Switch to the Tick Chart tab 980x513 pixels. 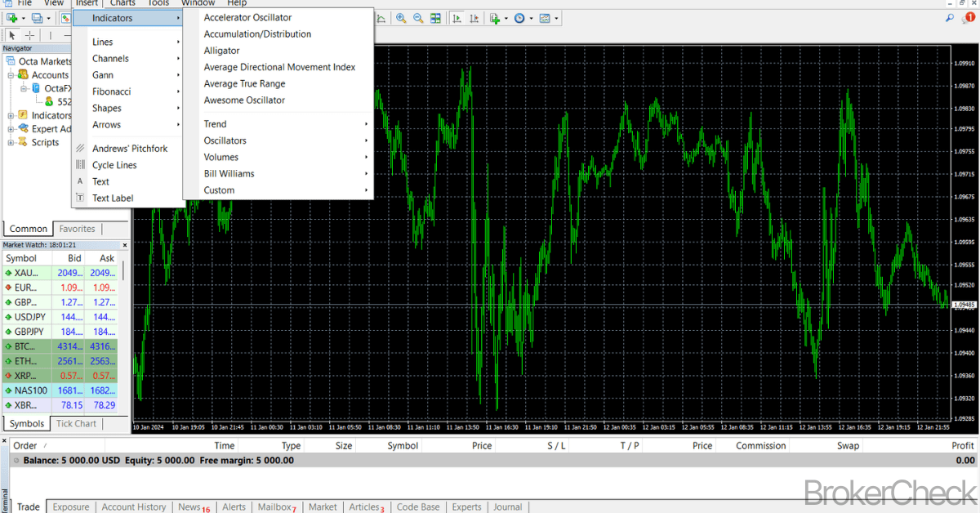coord(76,423)
